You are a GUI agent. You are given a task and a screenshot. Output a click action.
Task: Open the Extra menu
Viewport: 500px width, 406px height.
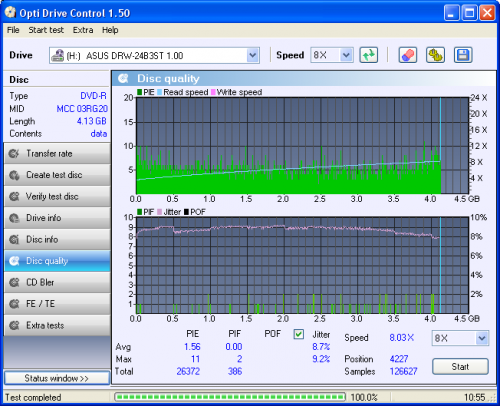[83, 30]
